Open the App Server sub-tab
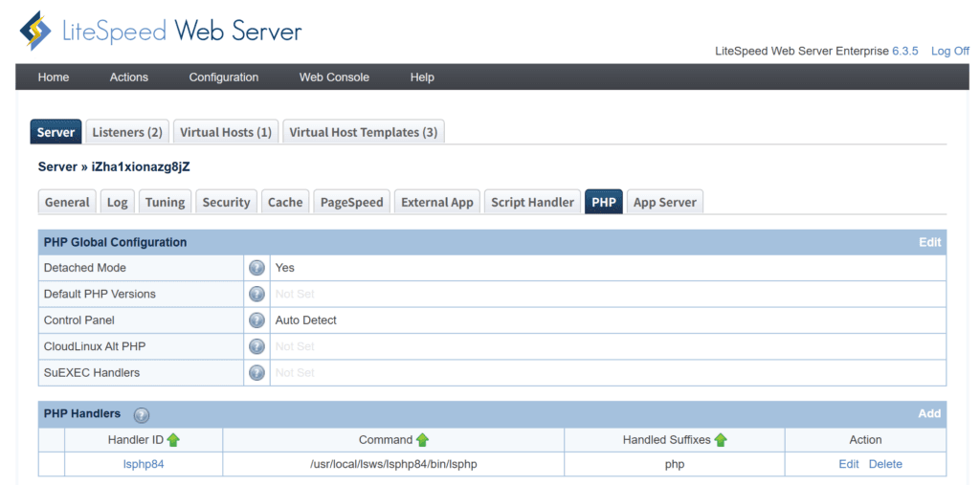 coord(665,202)
